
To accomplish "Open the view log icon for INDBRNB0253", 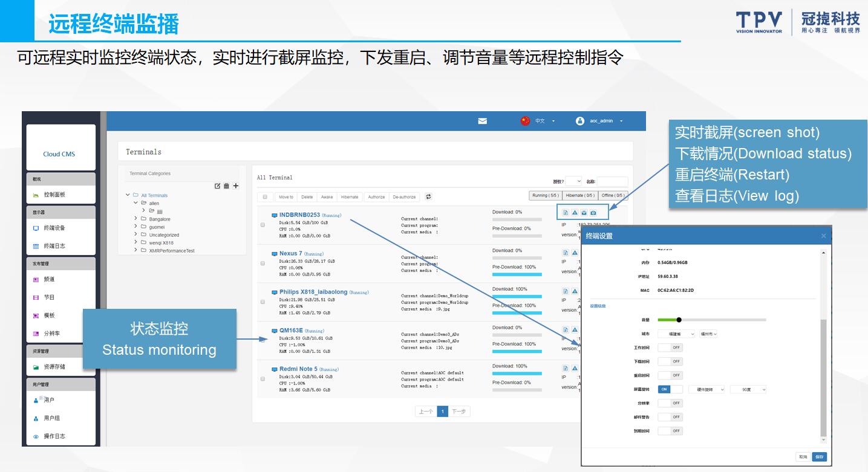I will click(x=566, y=213).
